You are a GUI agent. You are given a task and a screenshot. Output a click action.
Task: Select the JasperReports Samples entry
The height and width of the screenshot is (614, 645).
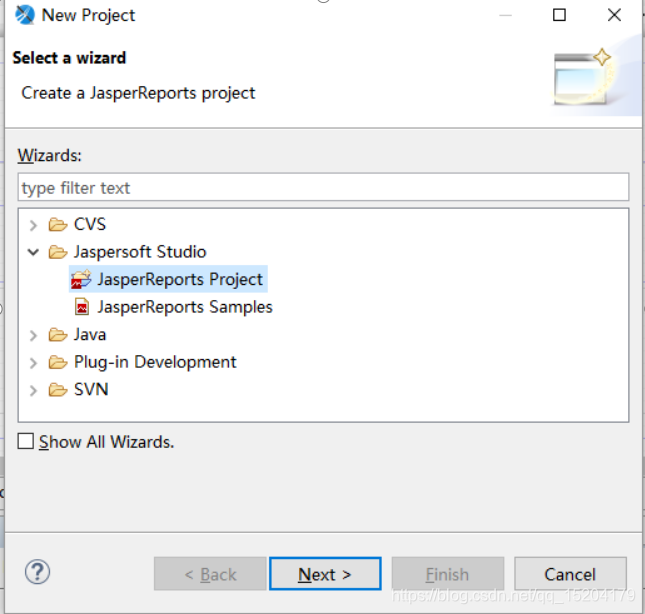[x=185, y=307]
